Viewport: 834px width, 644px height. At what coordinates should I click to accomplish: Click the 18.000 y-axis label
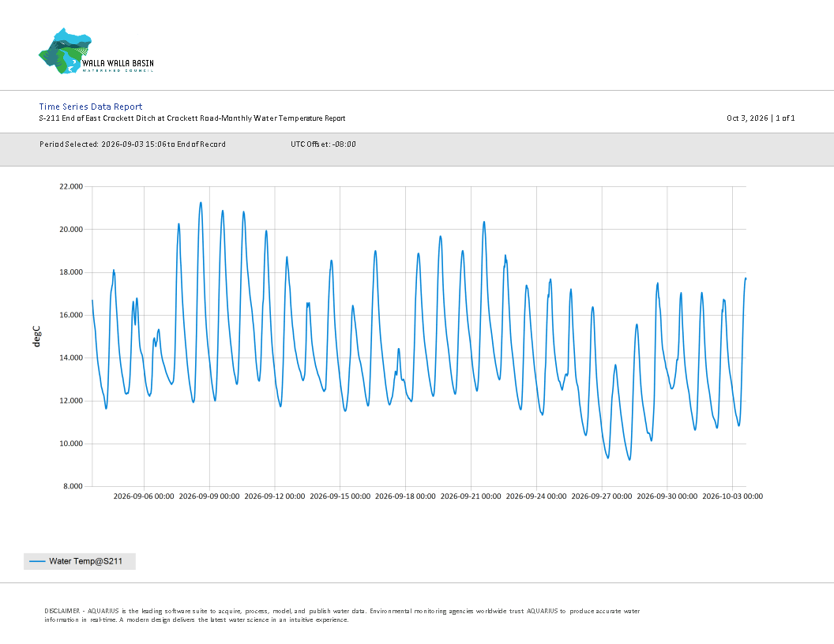click(x=71, y=272)
